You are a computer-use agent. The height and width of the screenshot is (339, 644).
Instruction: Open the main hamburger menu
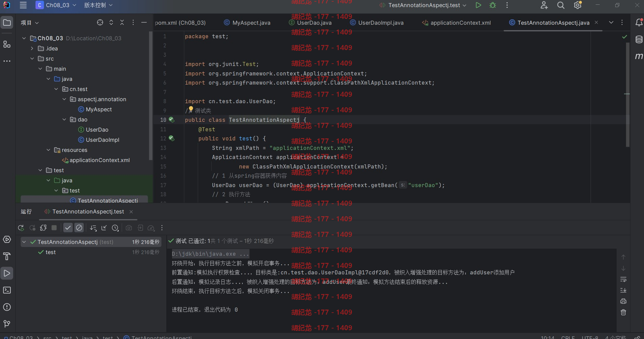(x=23, y=5)
